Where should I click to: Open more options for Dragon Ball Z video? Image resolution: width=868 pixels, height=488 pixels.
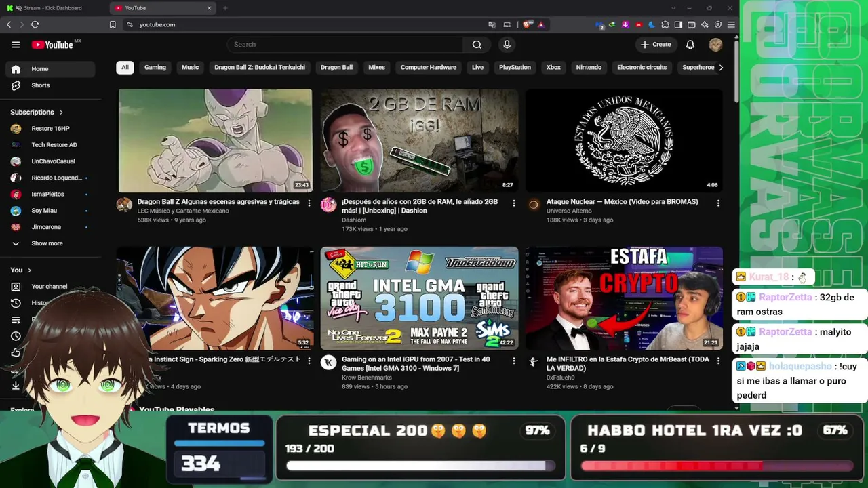coord(309,203)
